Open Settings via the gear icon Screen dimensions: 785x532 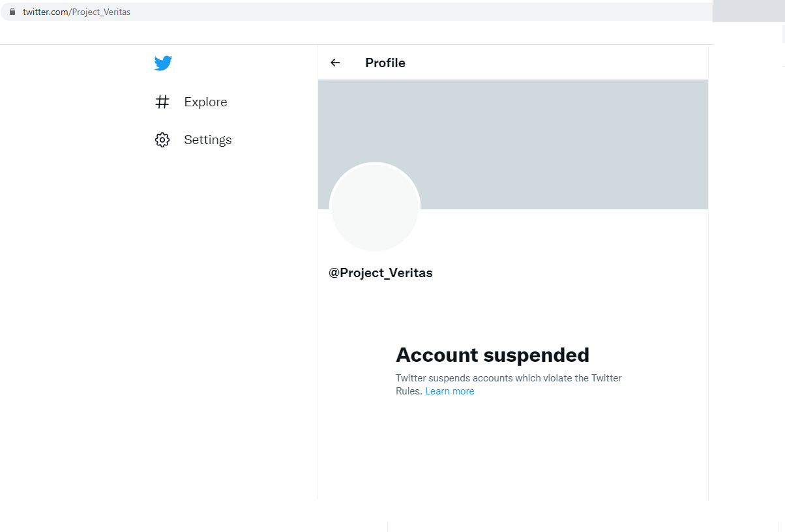162,140
